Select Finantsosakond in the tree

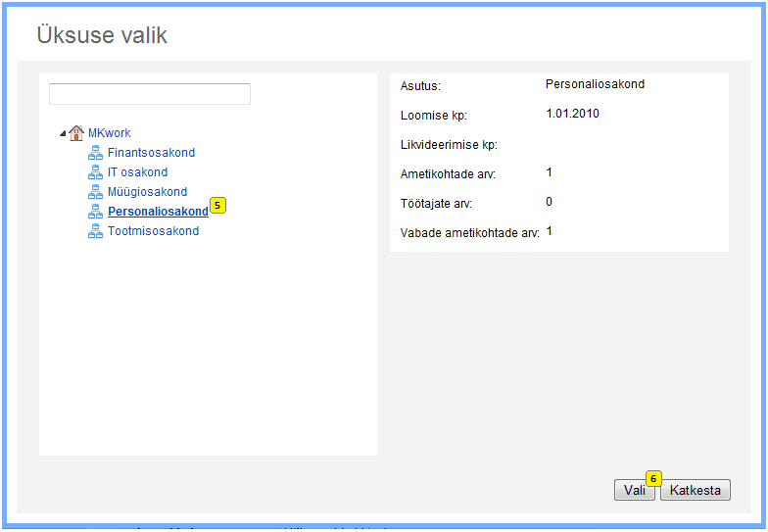coord(151,153)
